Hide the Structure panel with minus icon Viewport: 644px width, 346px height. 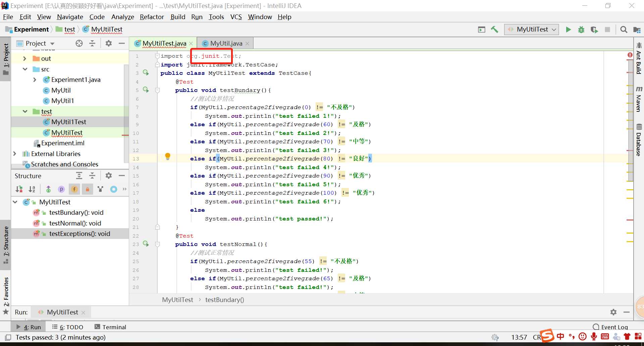point(122,176)
